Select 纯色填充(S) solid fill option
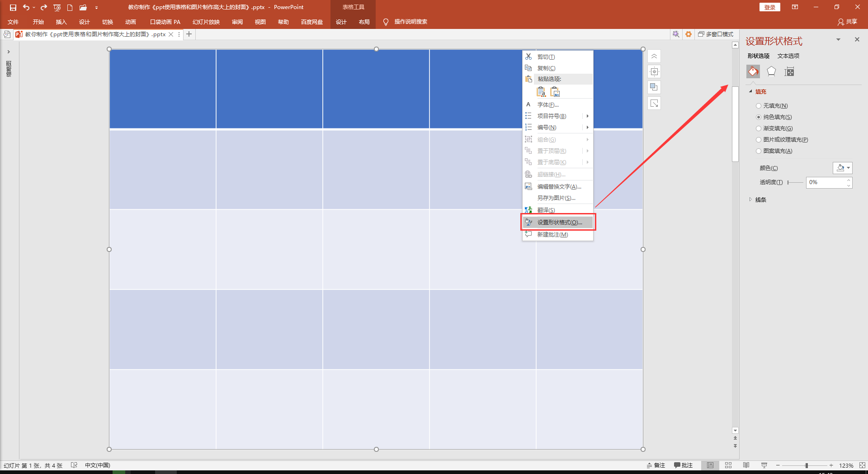The width and height of the screenshot is (868, 474). click(x=759, y=117)
